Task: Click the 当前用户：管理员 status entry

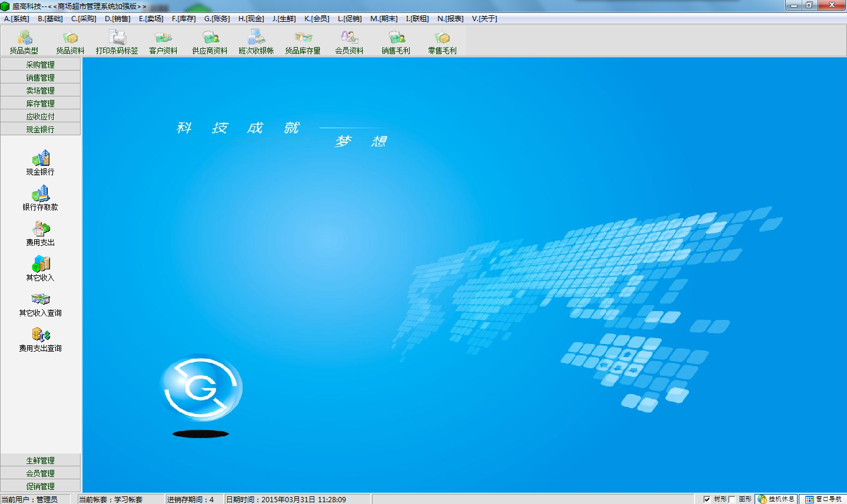Action: pos(35,499)
